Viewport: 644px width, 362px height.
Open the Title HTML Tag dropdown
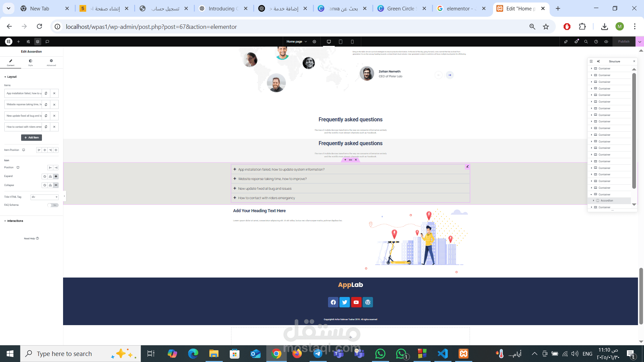pyautogui.click(x=45, y=197)
